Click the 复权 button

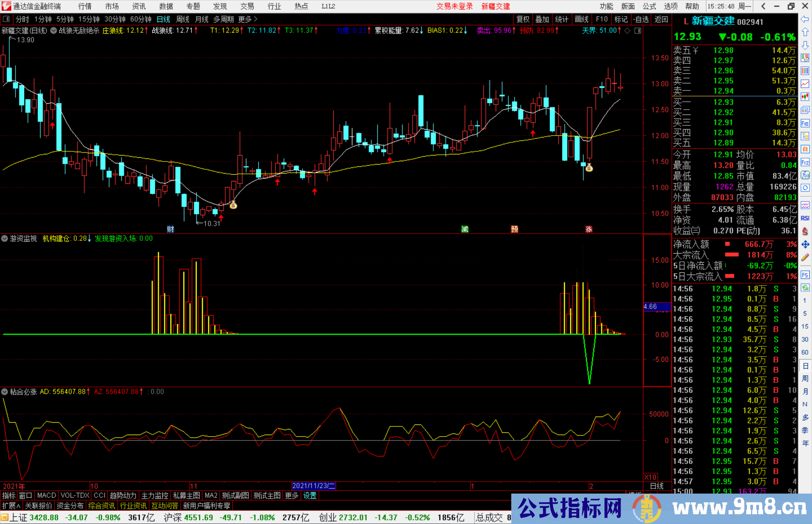coord(523,19)
